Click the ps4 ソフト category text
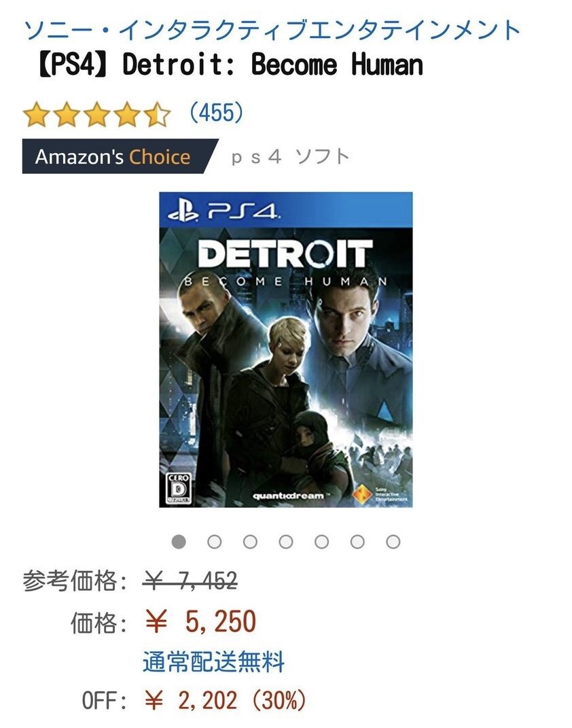Image resolution: width=572 pixels, height=728 pixels. [x=290, y=157]
